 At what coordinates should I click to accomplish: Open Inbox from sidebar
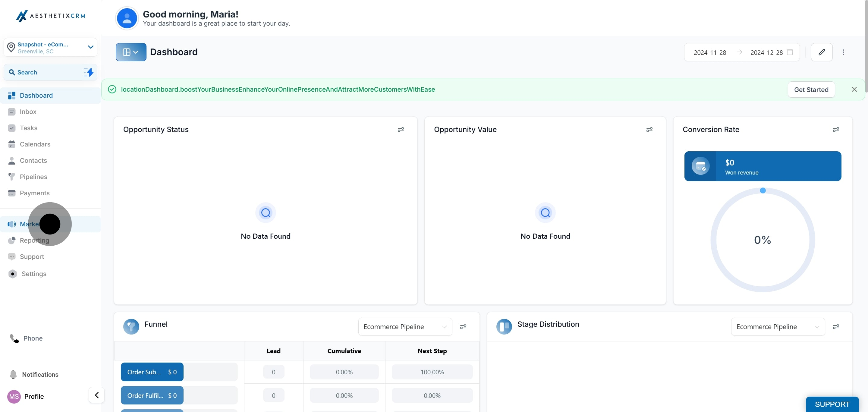tap(51, 112)
